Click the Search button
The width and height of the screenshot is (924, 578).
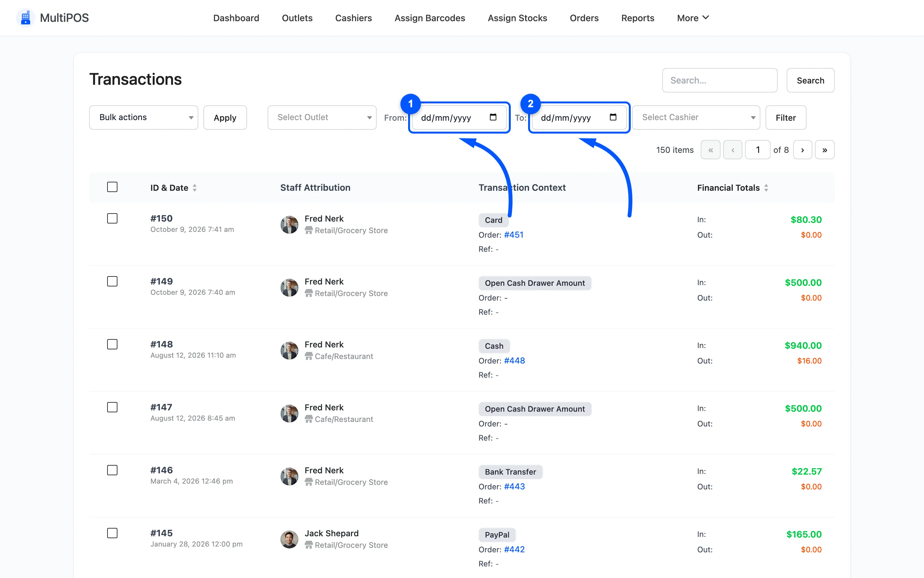810,80
